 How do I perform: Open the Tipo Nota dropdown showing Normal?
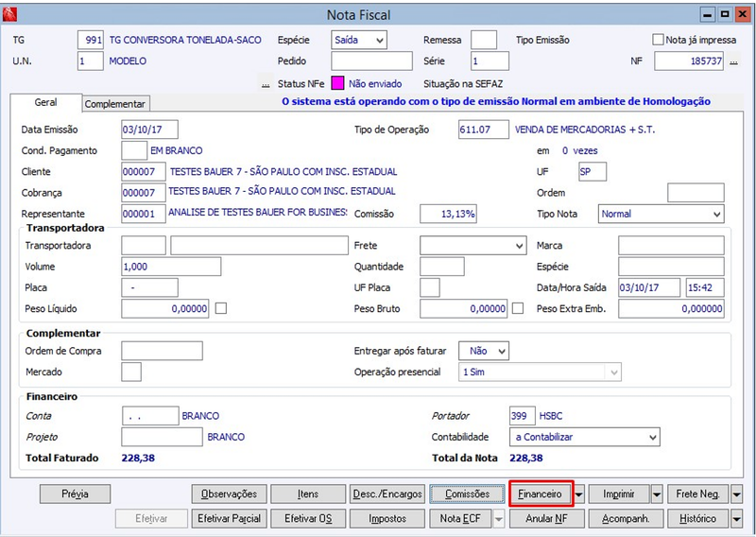(661, 214)
